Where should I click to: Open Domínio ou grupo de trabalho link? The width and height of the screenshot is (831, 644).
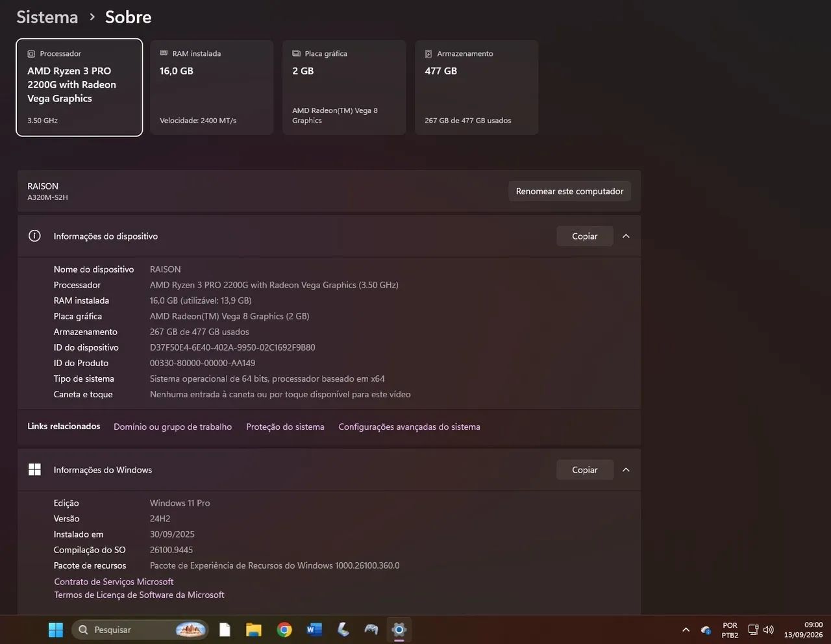point(173,427)
